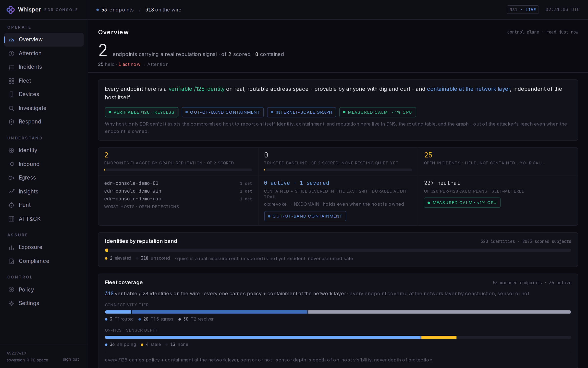588x368 pixels.
Task: Click the Compliance document icon
Action: click(12, 261)
